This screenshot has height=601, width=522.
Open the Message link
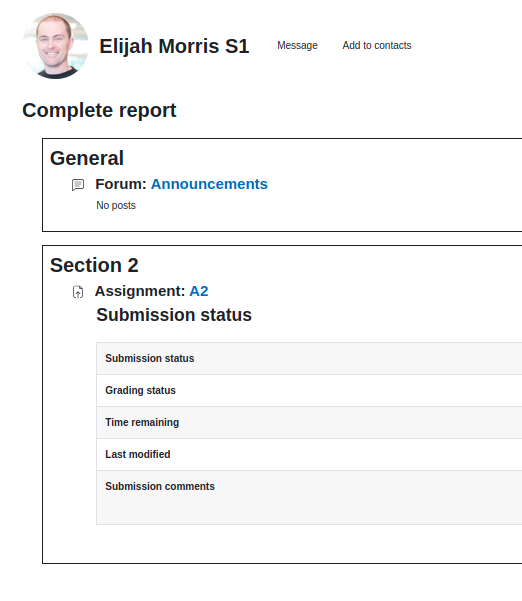tap(297, 46)
